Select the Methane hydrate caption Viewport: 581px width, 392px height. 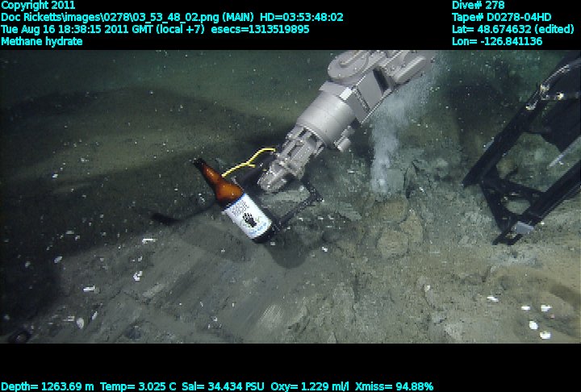click(42, 41)
